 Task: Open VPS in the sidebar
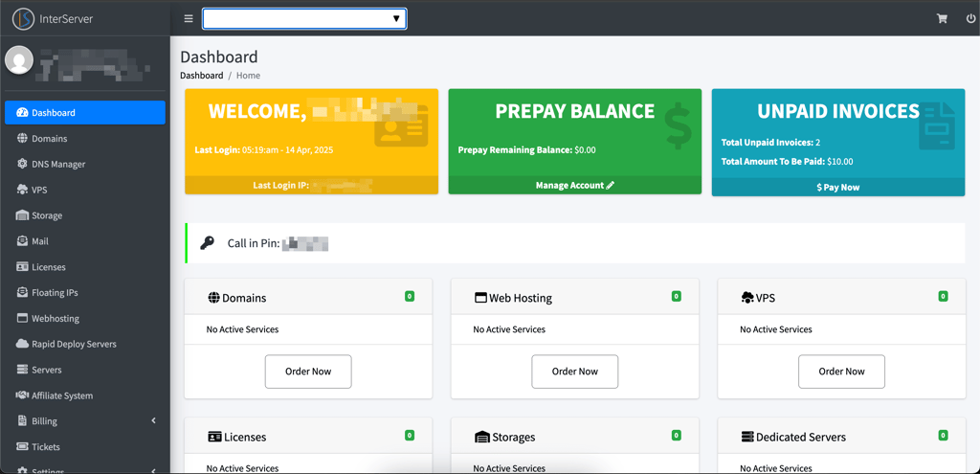(85, 190)
